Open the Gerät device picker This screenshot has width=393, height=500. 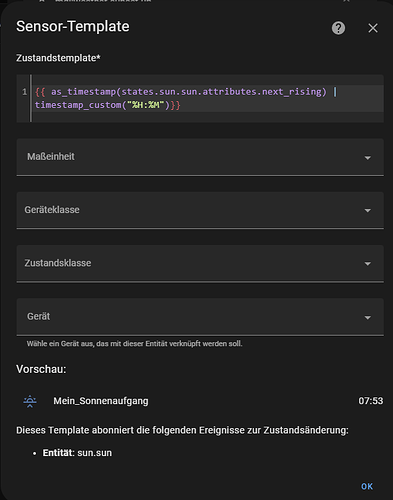(x=200, y=317)
